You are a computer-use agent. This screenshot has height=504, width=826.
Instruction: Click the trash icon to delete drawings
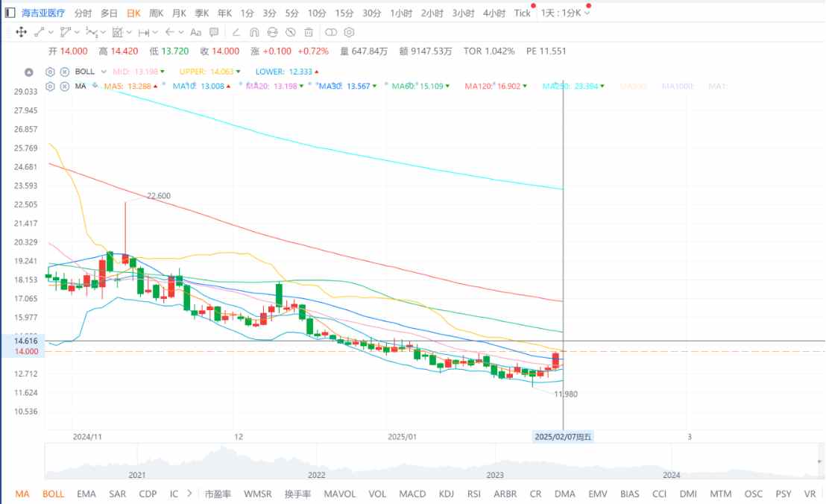pyautogui.click(x=309, y=32)
